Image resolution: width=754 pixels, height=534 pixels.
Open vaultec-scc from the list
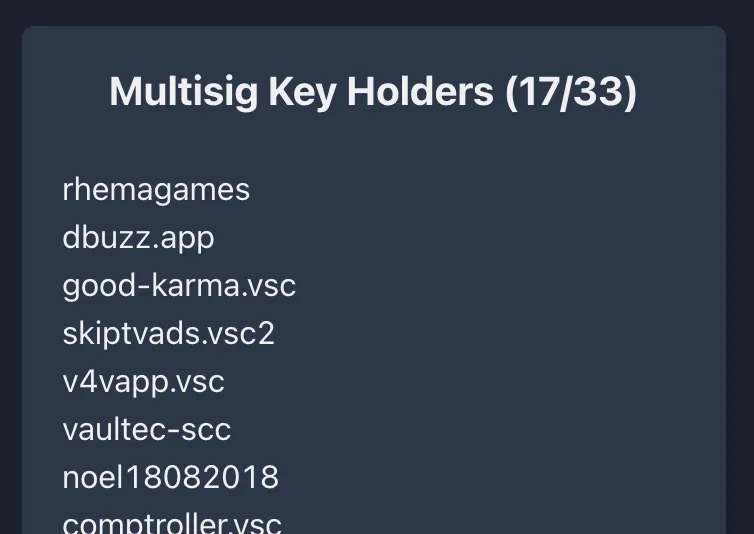pos(146,429)
